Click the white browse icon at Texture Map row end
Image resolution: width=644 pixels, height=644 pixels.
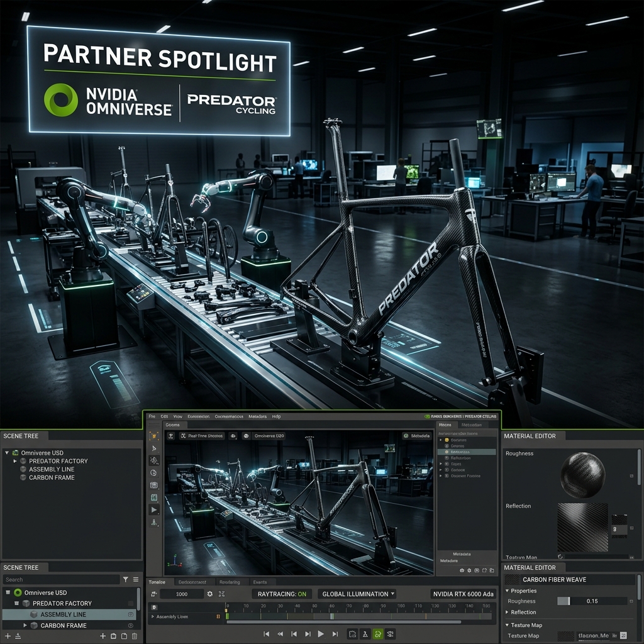623,636
